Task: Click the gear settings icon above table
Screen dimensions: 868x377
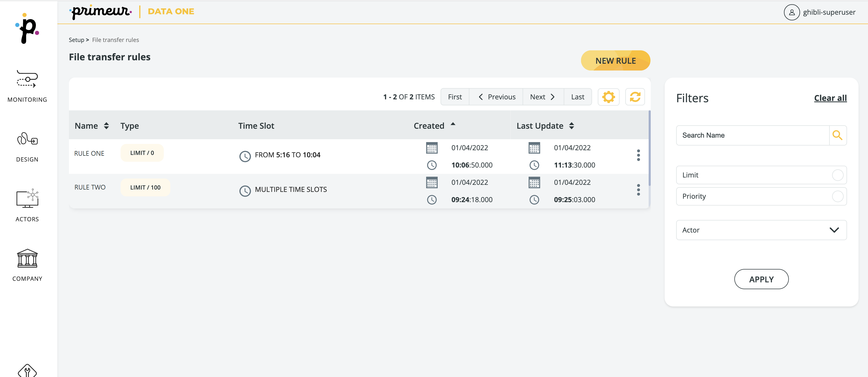Action: click(608, 97)
